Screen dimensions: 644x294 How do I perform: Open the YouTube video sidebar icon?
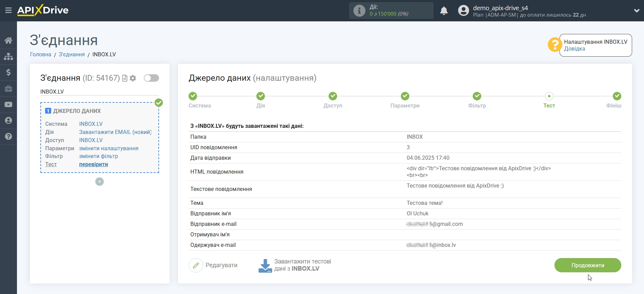tap(8, 104)
